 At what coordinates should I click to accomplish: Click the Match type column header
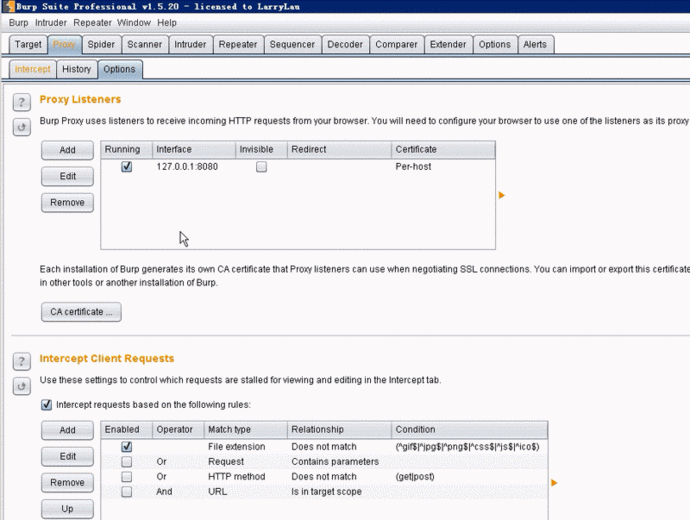[x=246, y=430]
